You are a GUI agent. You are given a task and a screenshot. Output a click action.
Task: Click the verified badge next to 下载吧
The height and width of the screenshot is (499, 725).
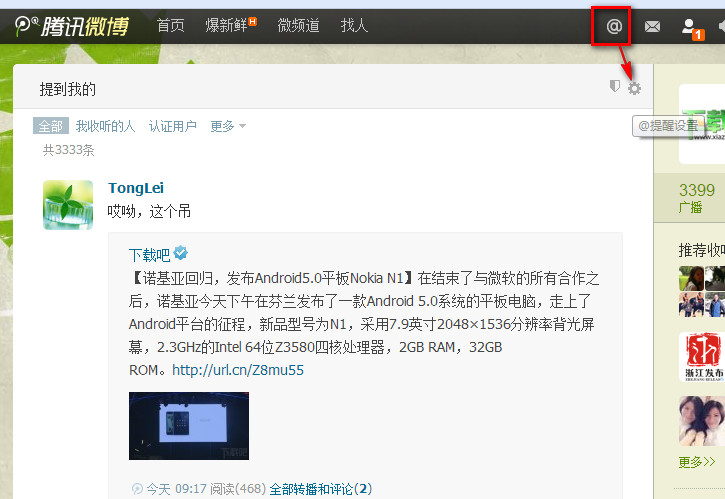(x=180, y=253)
